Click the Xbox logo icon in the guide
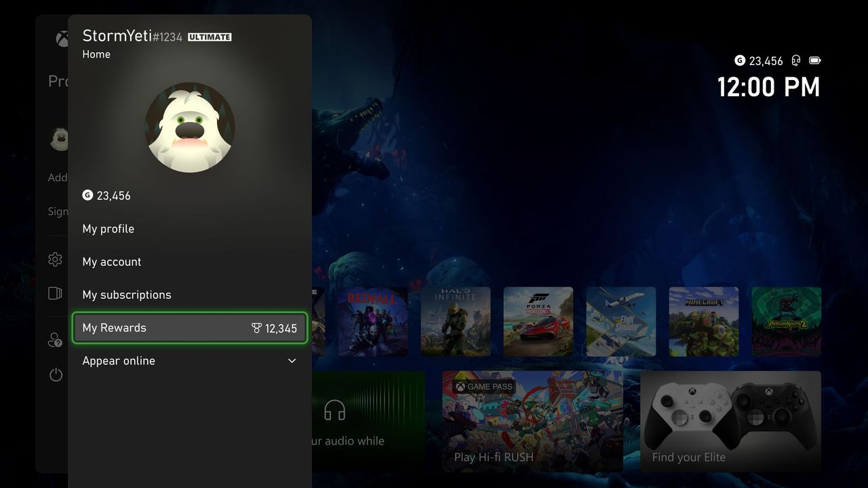This screenshot has height=488, width=868. pyautogui.click(x=62, y=39)
